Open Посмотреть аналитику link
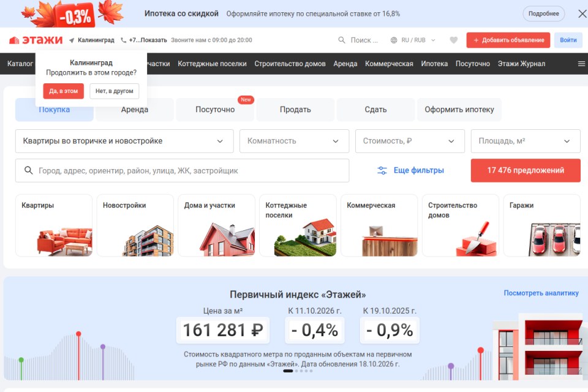Viewport: 588px width, 392px height. point(541,293)
